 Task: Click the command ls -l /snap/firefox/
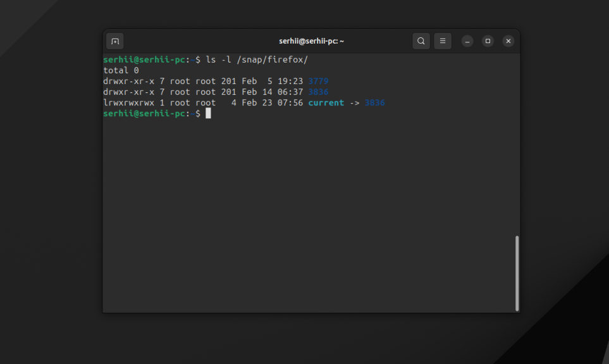click(x=257, y=60)
